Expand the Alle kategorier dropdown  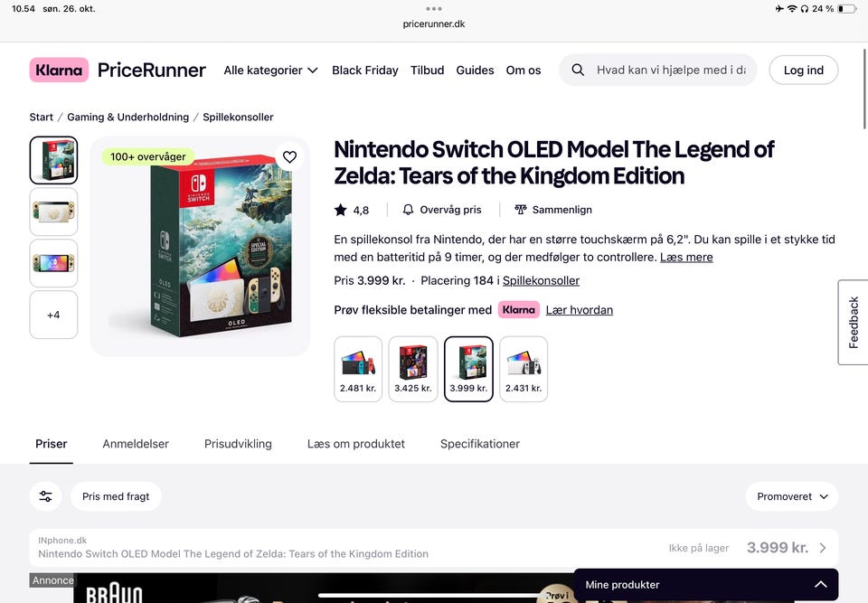point(270,70)
